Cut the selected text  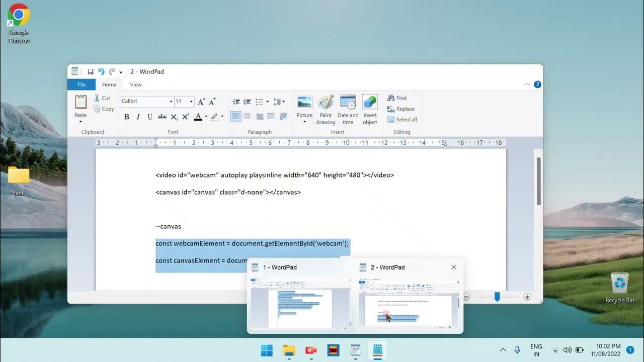tap(102, 98)
